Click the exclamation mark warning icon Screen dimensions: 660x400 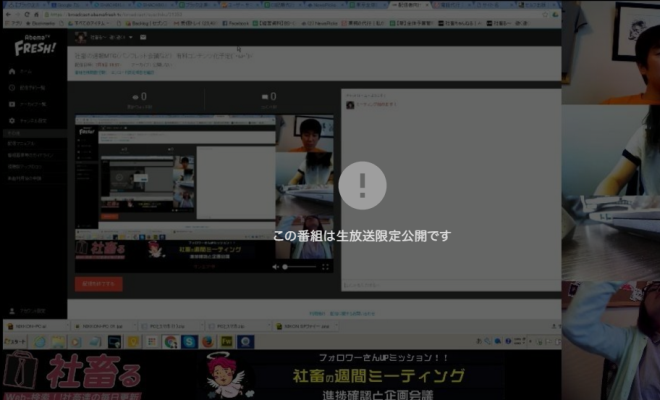(x=362, y=184)
